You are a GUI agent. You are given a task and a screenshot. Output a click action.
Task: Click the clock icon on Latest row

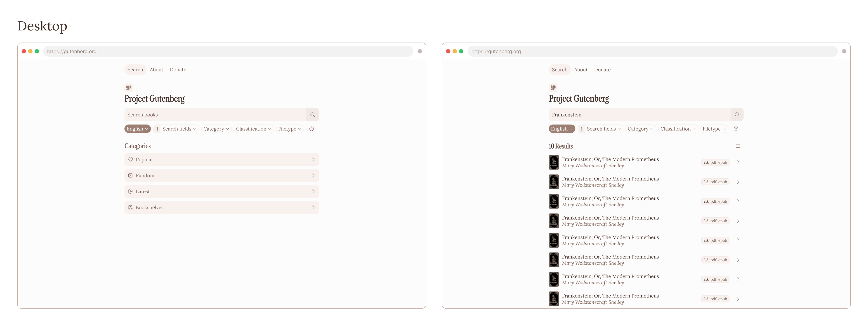(x=130, y=191)
